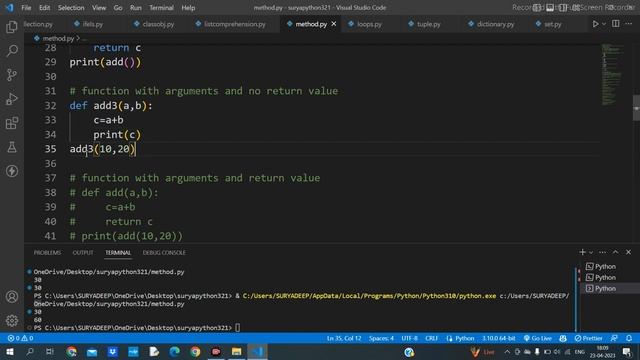Split the editor to the right
Image resolution: width=640 pixels, height=360 pixels.
click(616, 24)
